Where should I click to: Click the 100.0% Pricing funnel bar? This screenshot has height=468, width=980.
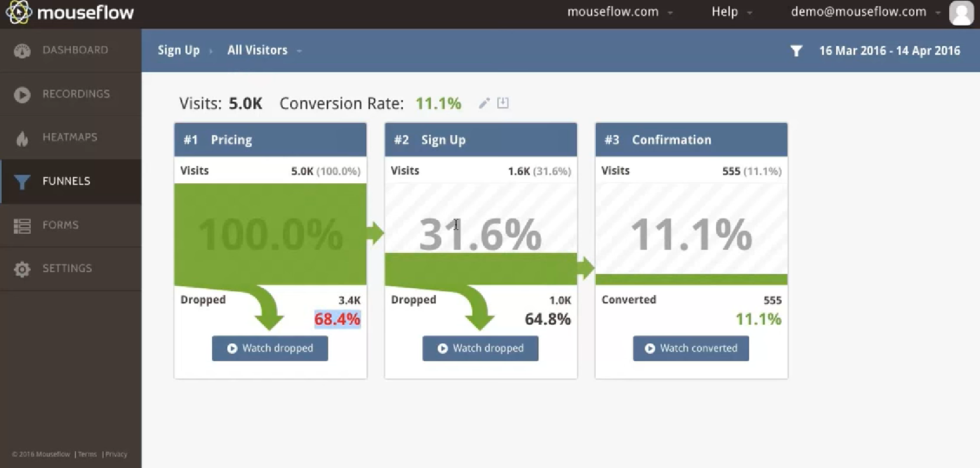point(271,234)
